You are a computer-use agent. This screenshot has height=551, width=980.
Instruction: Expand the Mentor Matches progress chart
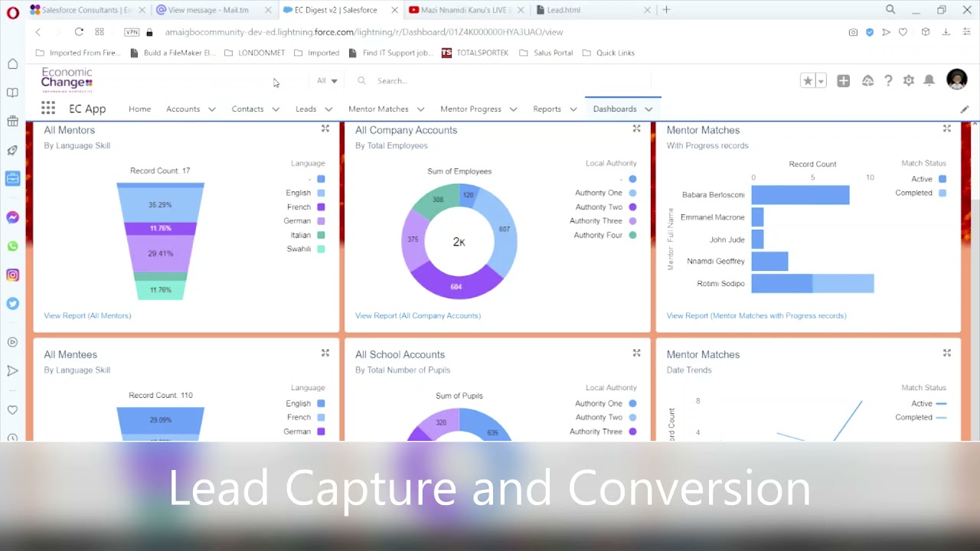pos(947,129)
